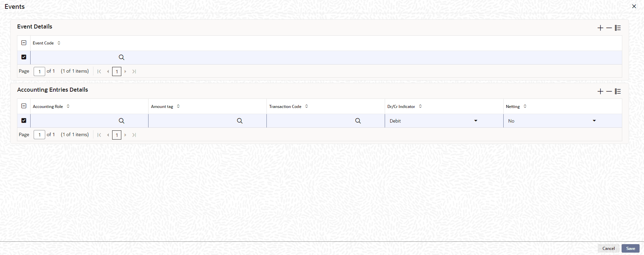The height and width of the screenshot is (255, 644).
Task: Sort by Accounting Role column
Action: click(x=68, y=106)
